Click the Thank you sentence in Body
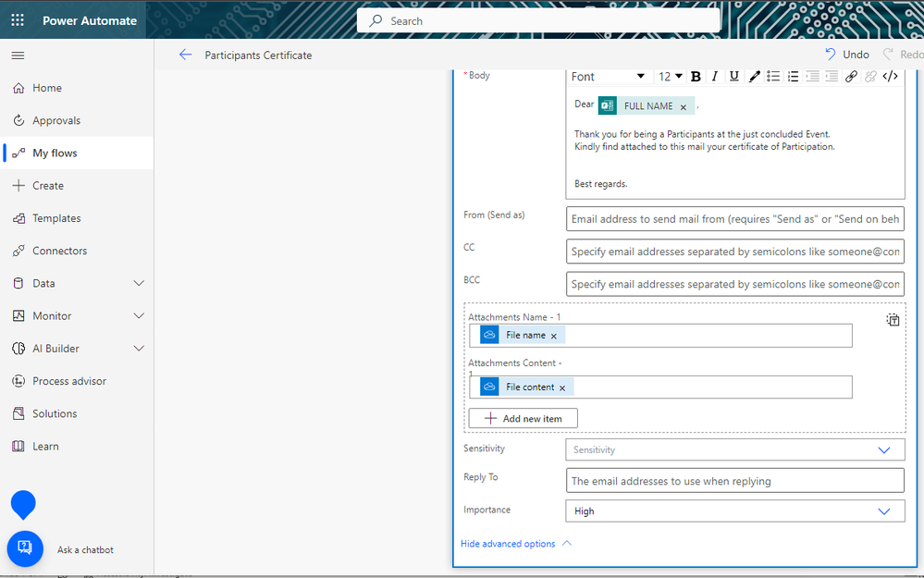 click(x=702, y=134)
